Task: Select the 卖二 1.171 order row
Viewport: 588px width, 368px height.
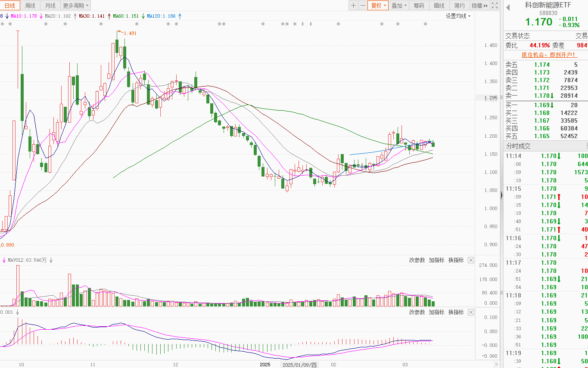Action: [546, 88]
